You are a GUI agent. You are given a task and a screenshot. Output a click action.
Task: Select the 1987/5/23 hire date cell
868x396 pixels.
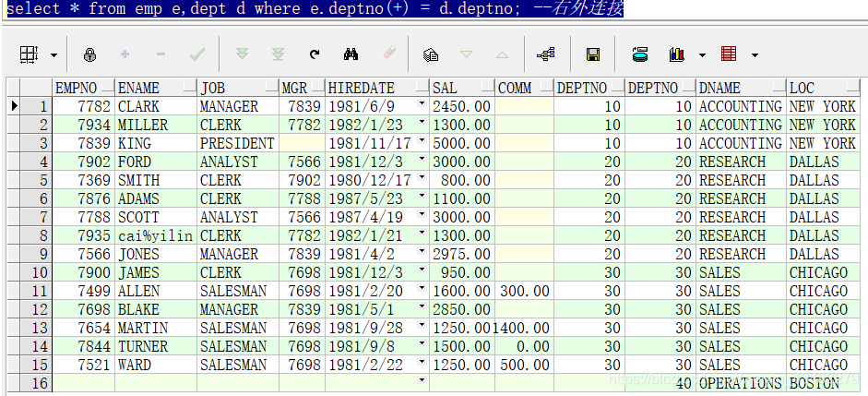377,198
